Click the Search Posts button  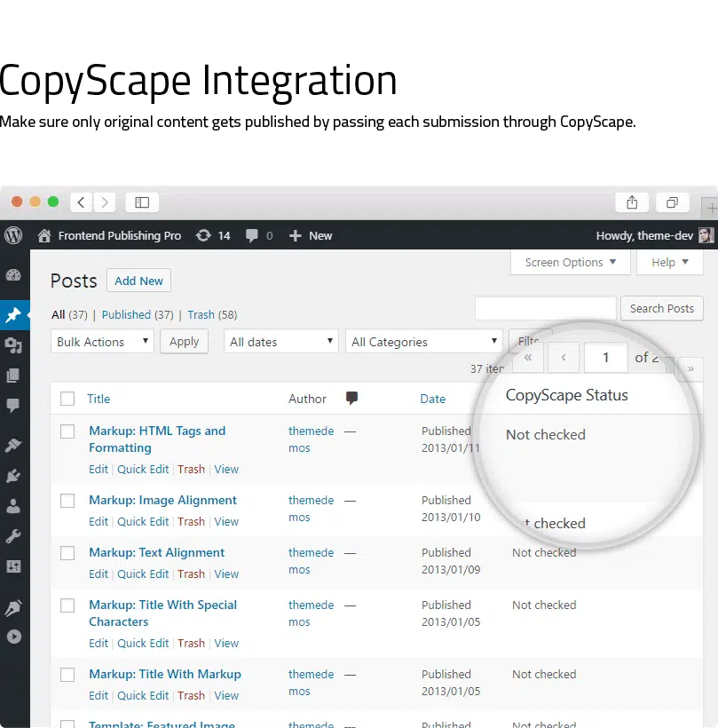(x=662, y=308)
